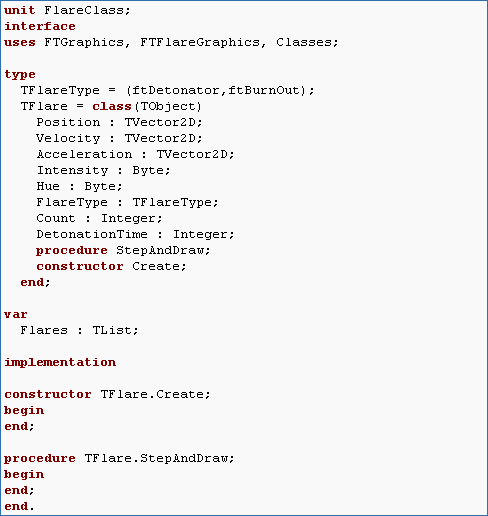The height and width of the screenshot is (516, 488).
Task: Click the 'var' keyword
Action: pos(16,314)
